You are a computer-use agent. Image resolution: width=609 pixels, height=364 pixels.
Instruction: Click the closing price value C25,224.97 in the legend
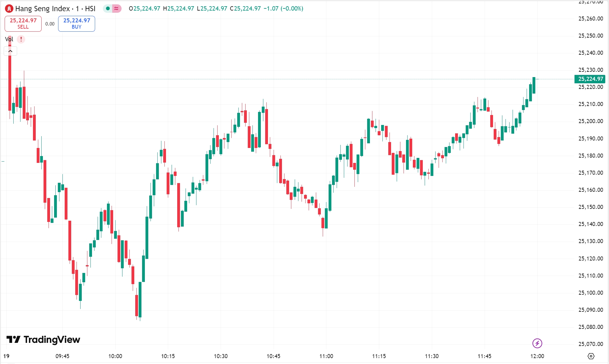click(x=245, y=9)
